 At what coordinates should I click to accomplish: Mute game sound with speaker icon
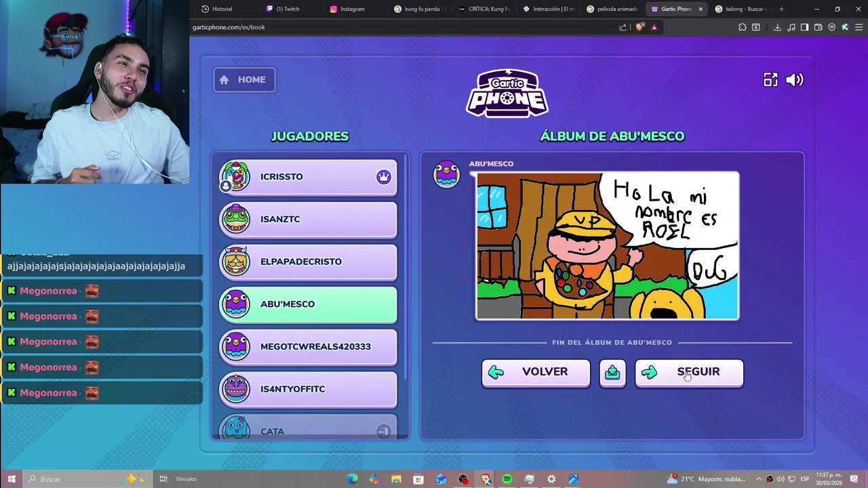click(795, 80)
